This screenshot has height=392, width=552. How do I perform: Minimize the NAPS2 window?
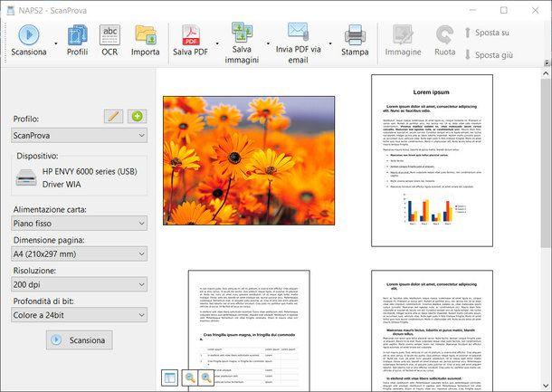coord(472,10)
